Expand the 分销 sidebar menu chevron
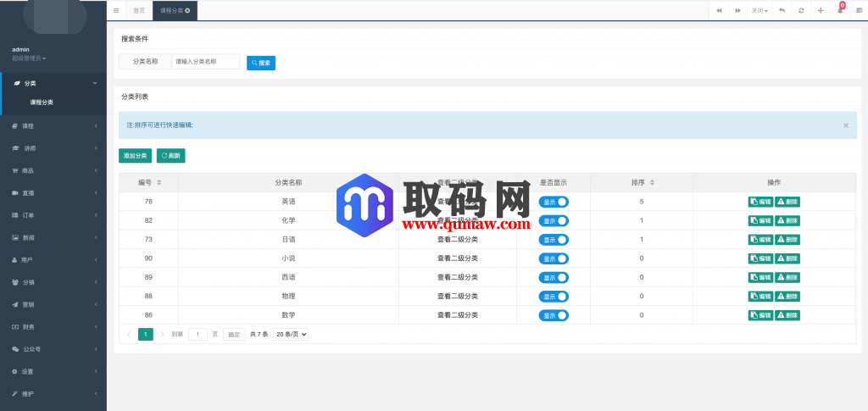Image resolution: width=868 pixels, height=411 pixels. point(96,282)
